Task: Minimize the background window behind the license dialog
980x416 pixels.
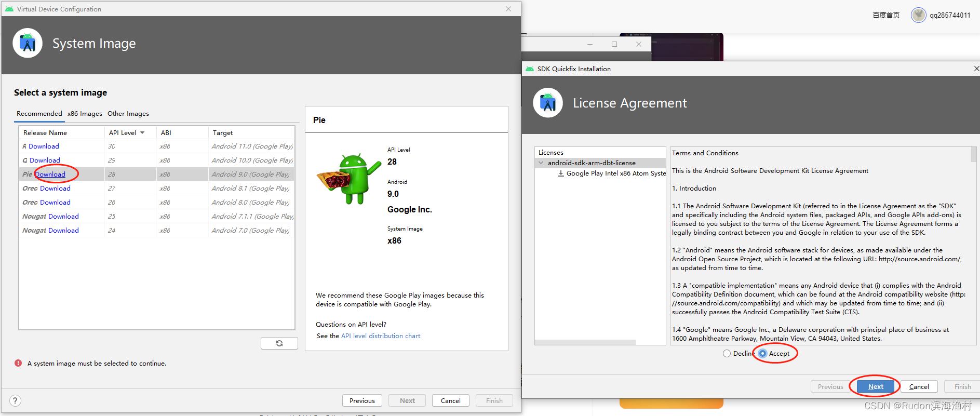Action: point(590,44)
